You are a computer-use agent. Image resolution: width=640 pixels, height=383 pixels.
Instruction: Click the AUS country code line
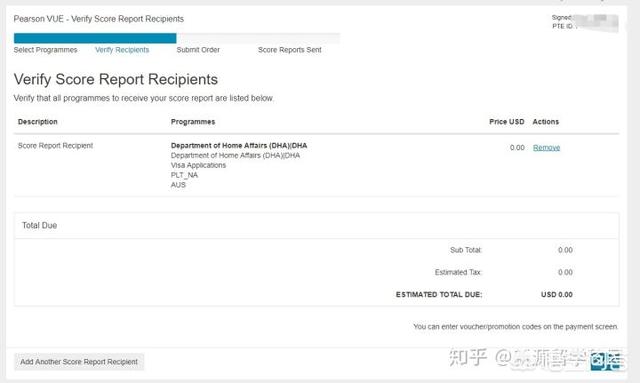pos(178,185)
